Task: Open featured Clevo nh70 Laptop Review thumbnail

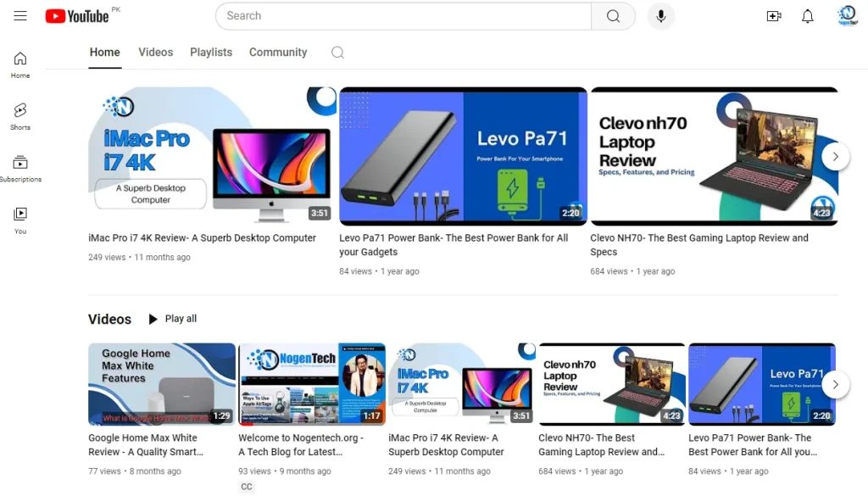Action: [714, 156]
